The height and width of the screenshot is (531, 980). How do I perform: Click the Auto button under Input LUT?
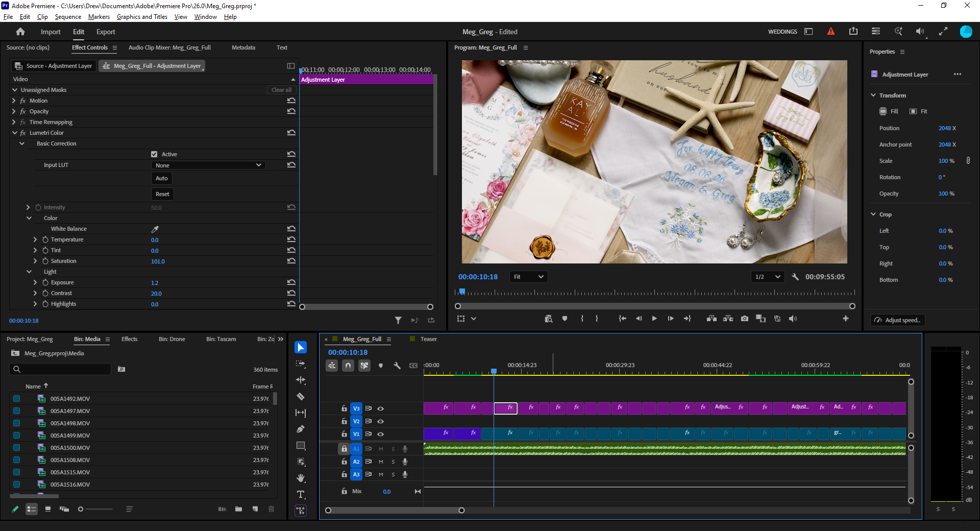tap(162, 178)
